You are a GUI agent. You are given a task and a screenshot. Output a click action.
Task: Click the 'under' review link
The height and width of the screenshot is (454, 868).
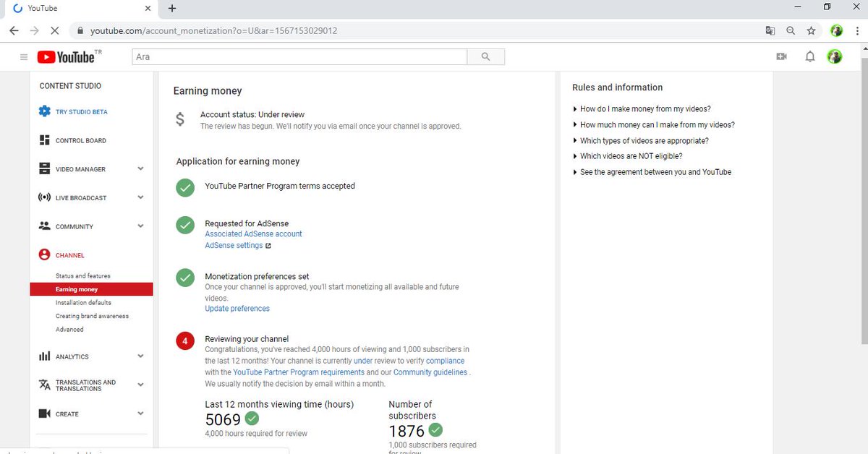pyautogui.click(x=363, y=361)
